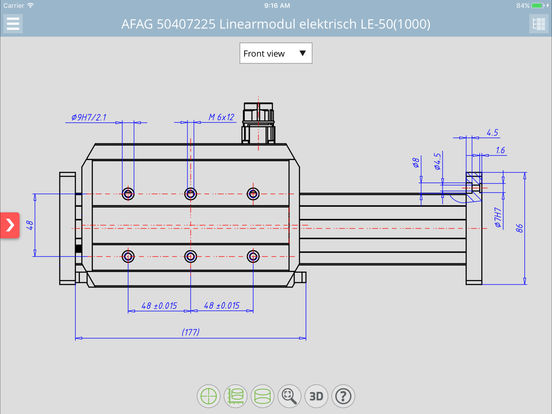552x414 pixels.
Task: Open the table view icon in header
Action: pyautogui.click(x=538, y=24)
